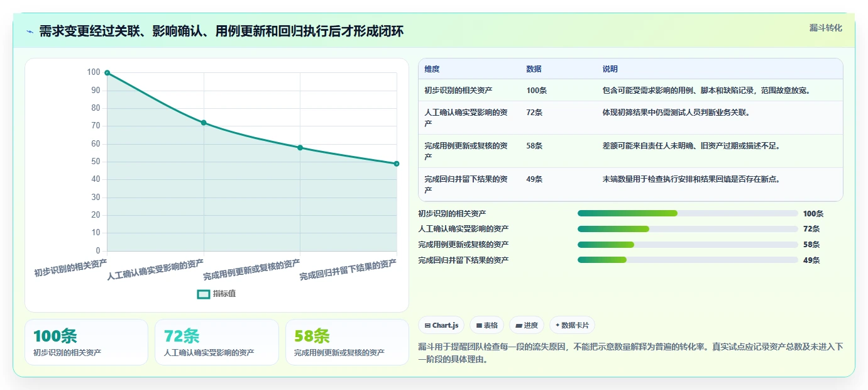Click the 58条 cell in the table

coord(534,146)
